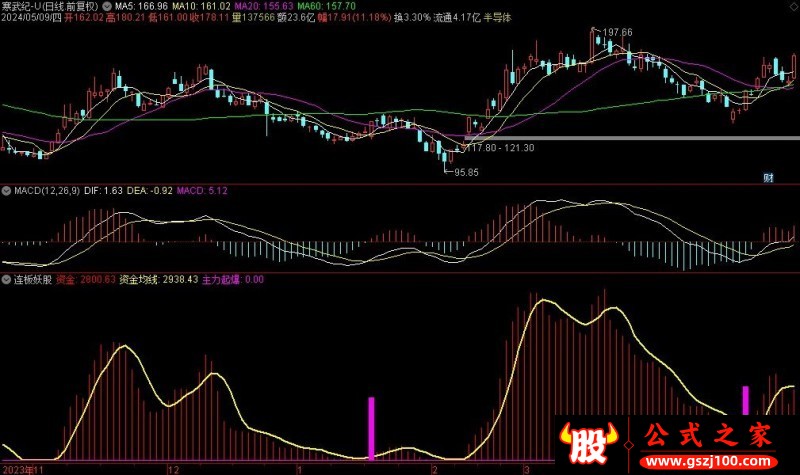This screenshot has width=800, height=475.
Task: Open the 连板妖股 indicator panel dropdown
Action: (6, 280)
